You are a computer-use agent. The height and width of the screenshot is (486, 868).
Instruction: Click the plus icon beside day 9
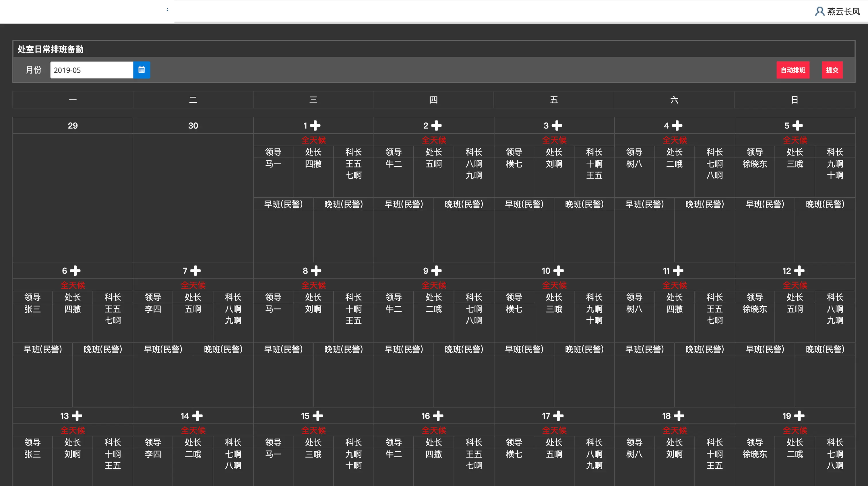436,271
